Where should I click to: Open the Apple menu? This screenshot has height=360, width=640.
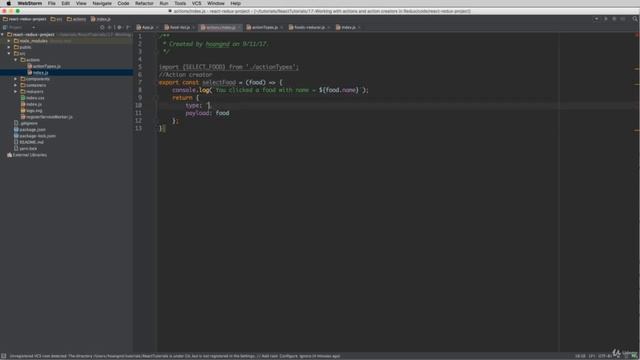pyautogui.click(x=9, y=3)
